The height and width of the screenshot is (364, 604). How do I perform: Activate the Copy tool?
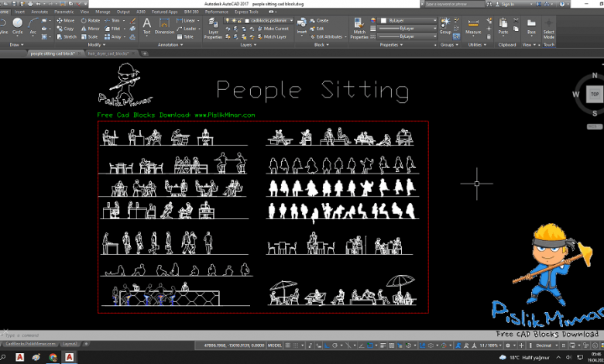[x=65, y=29]
